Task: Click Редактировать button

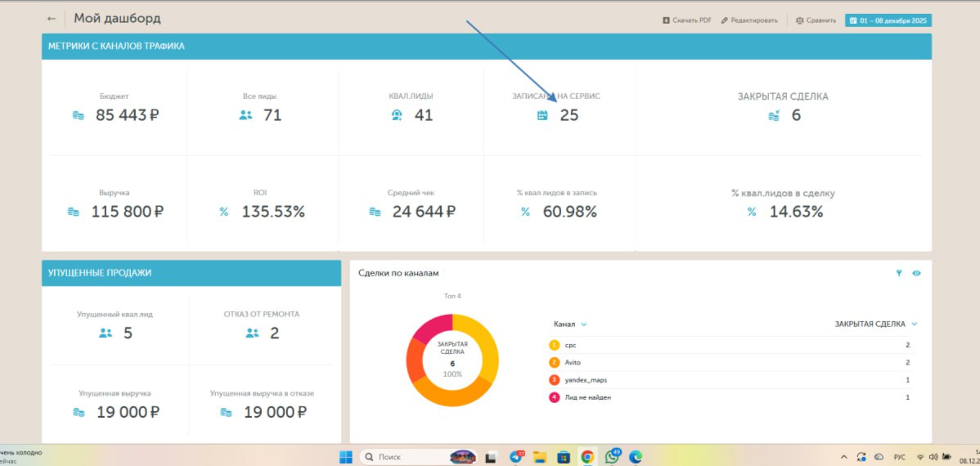Action: 749,20
